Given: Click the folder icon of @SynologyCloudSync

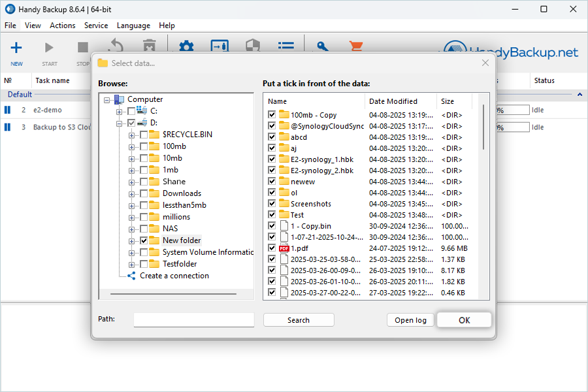Looking at the screenshot, I should [284, 126].
